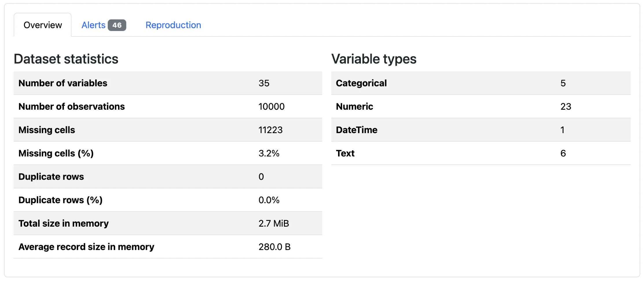Switch to the Alerts tab

pos(93,25)
